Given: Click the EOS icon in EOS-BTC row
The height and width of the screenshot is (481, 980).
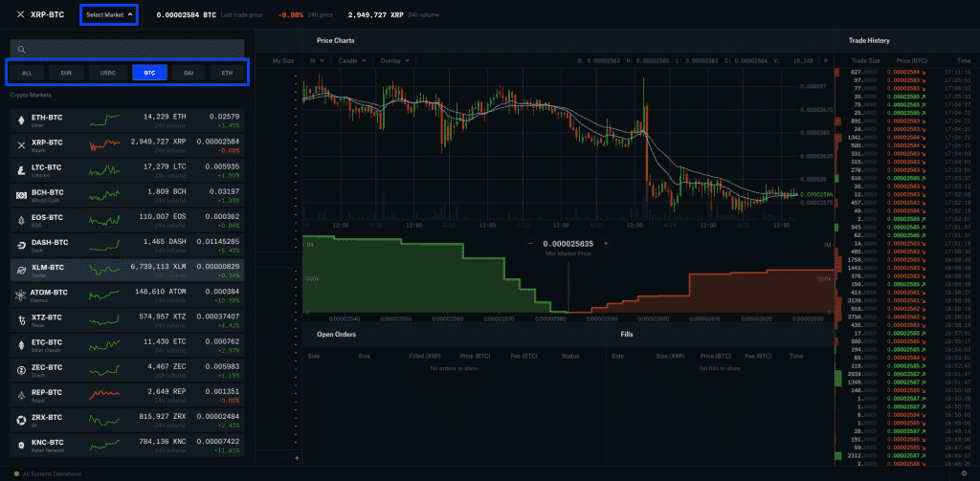Looking at the screenshot, I should point(21,220).
